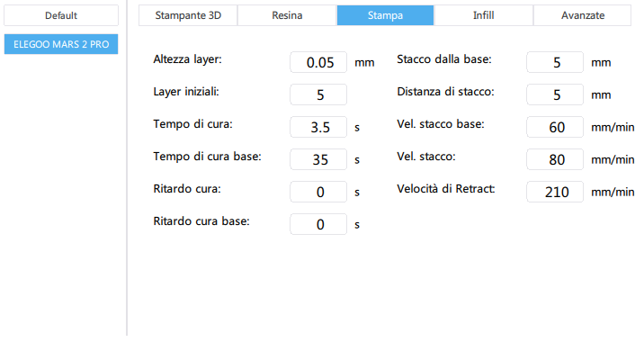Viewport: 644px width, 342px height.
Task: Focus the Vel. stacco base field
Action: [x=555, y=127]
